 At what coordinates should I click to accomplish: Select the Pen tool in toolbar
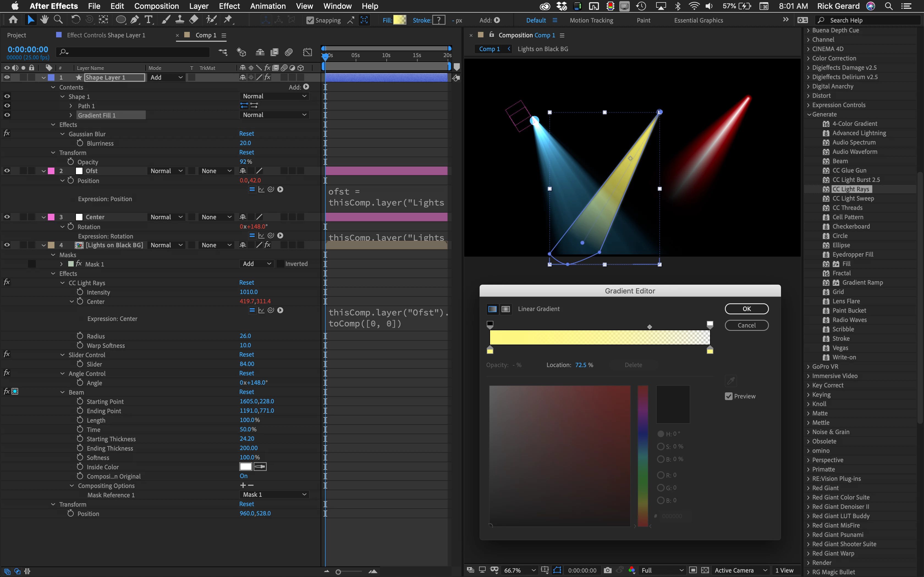134,20
